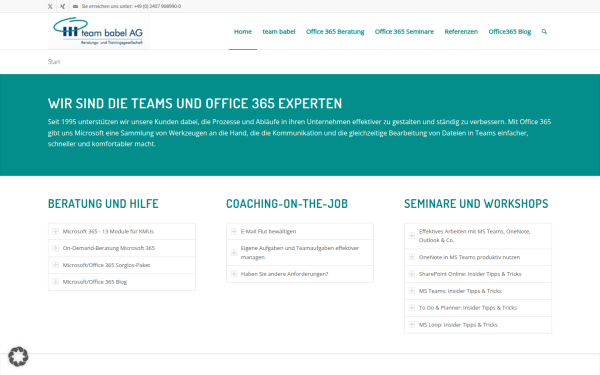
Task: Click text 'OneNote in MS Teams produktiv nutzen'
Action: click(x=469, y=257)
